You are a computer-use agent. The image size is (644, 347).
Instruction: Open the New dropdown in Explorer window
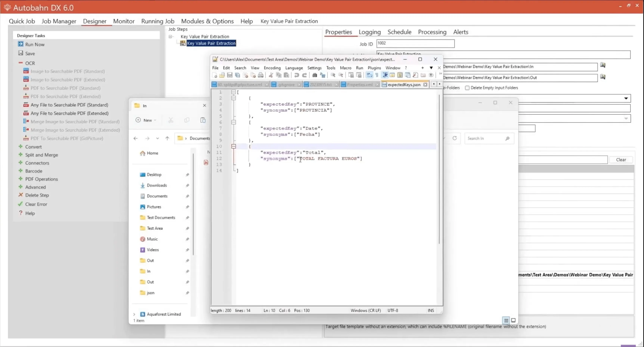[x=146, y=120]
